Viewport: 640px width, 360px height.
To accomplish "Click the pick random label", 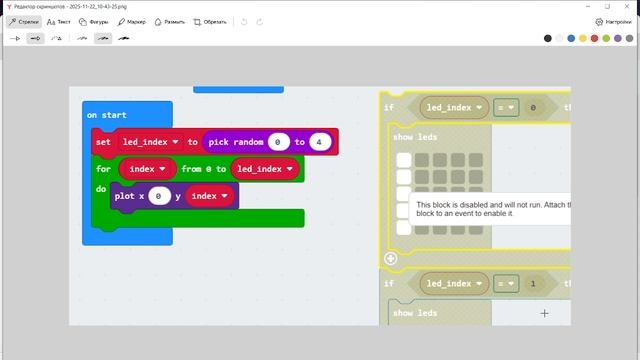I will pyautogui.click(x=236, y=142).
